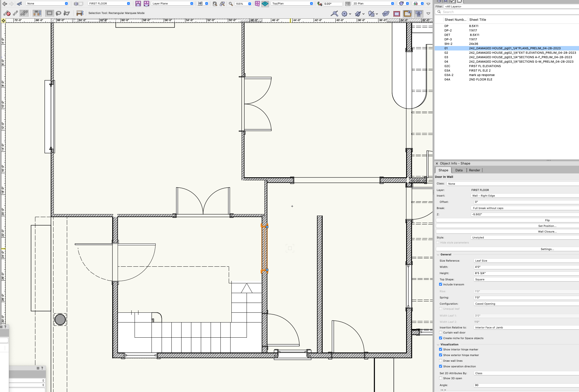This screenshot has height=392, width=579.
Task: Click the Fit to Objects icon
Action: pyautogui.click(x=222, y=4)
